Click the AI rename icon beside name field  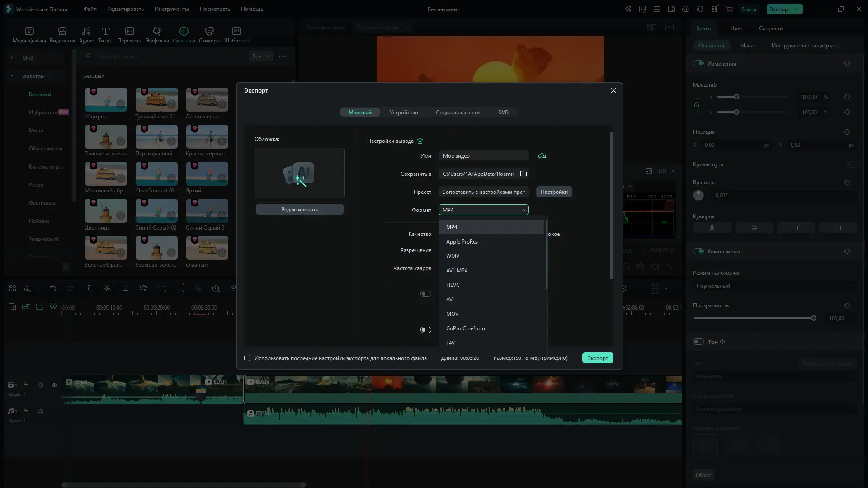pos(541,156)
